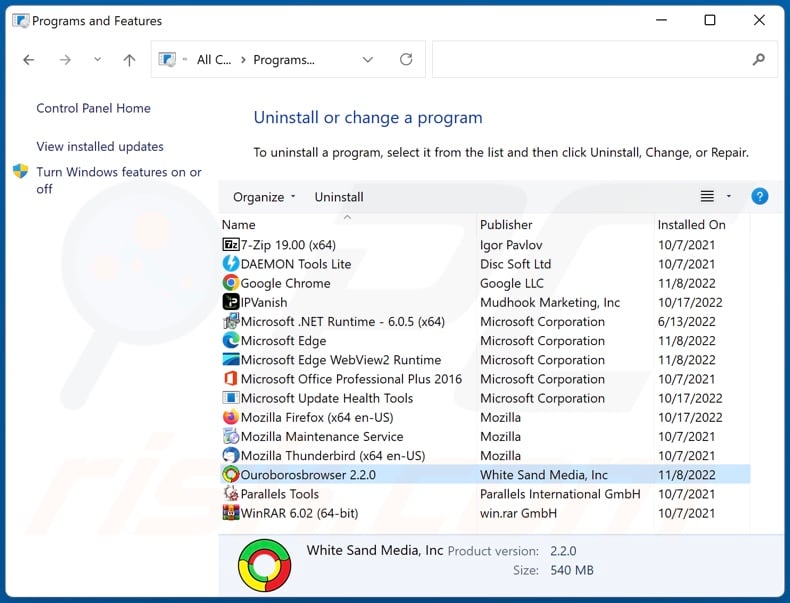
Task: Click the Microsoft Edge icon
Action: click(231, 341)
